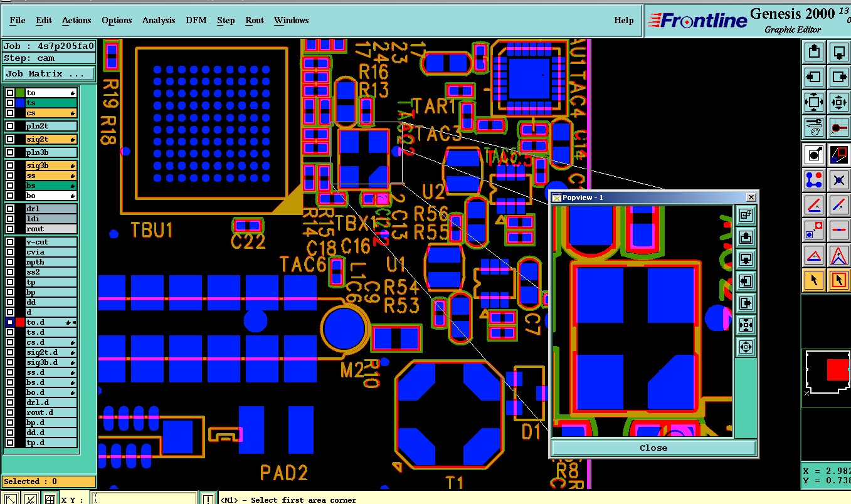Viewport: 851px width, 504px height.
Task: Click the red and blue squares move icon
Action: coord(814,229)
